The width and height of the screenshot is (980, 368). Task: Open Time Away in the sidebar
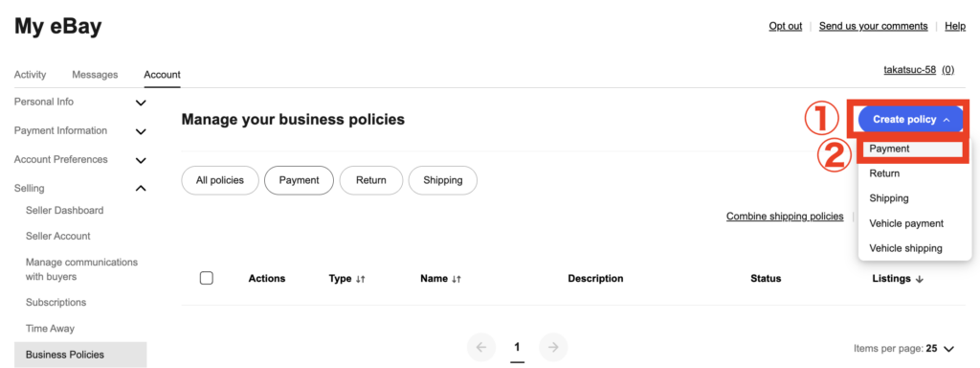coord(50,328)
